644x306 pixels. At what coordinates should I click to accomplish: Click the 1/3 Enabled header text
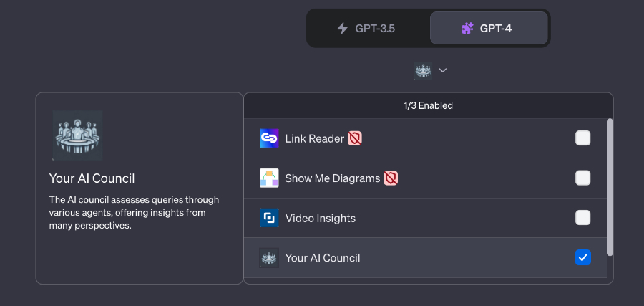428,105
